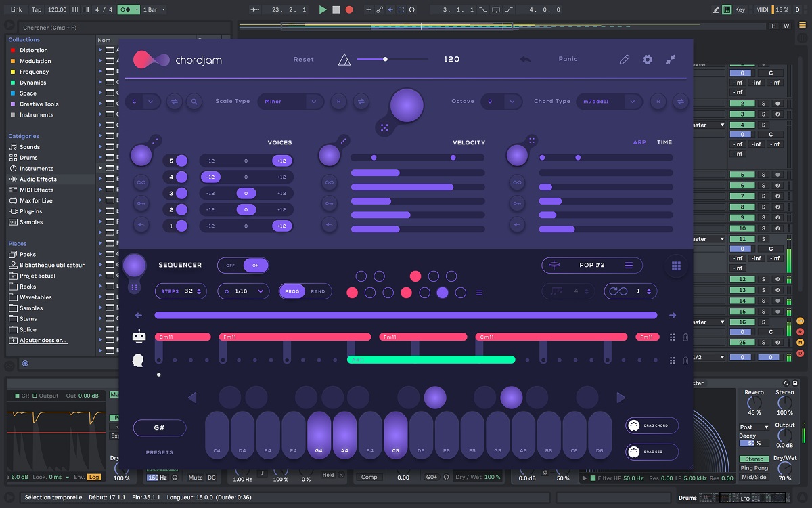This screenshot has height=508, width=812.
Task: Shrink the Chordjam window with collapse arrows
Action: click(671, 60)
